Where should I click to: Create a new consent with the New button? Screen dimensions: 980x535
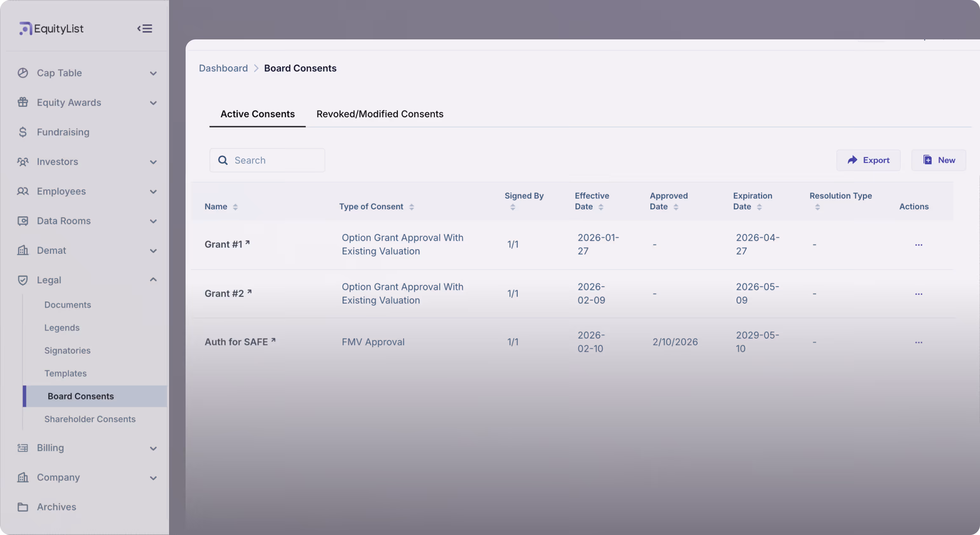(x=939, y=160)
